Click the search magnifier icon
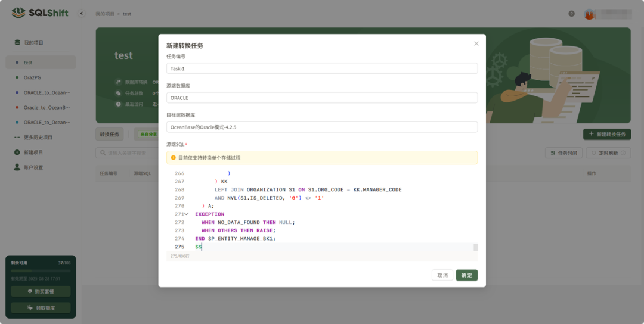 coord(103,153)
